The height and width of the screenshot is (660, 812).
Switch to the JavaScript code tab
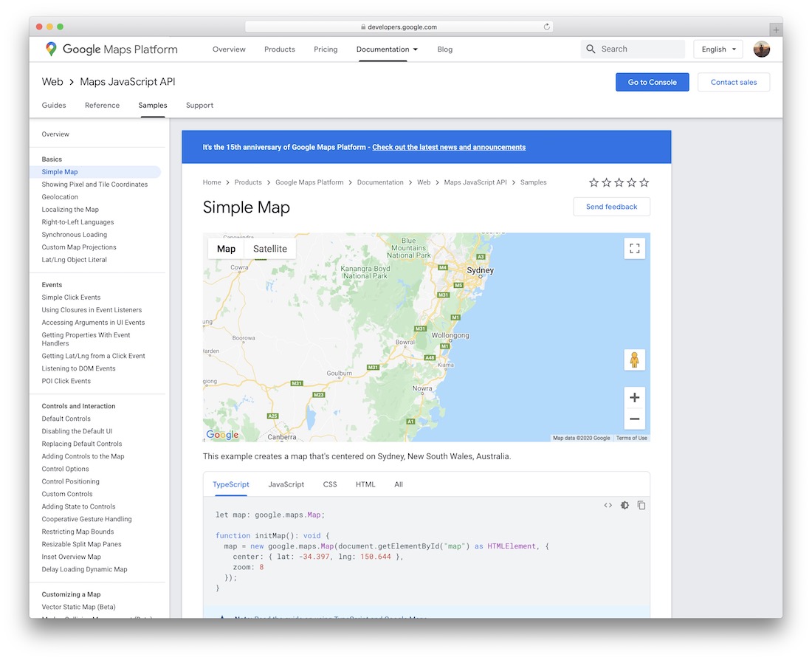(x=286, y=484)
